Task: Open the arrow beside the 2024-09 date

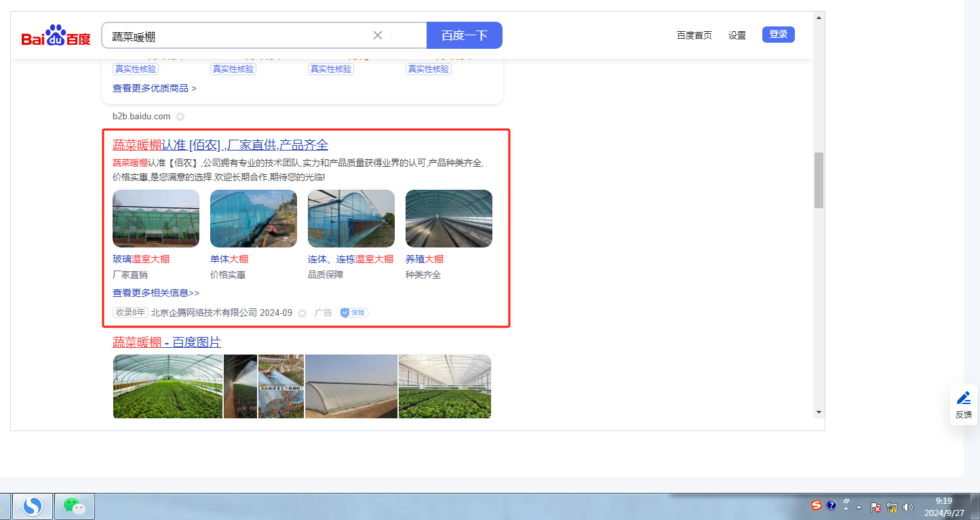Action: coord(302,313)
